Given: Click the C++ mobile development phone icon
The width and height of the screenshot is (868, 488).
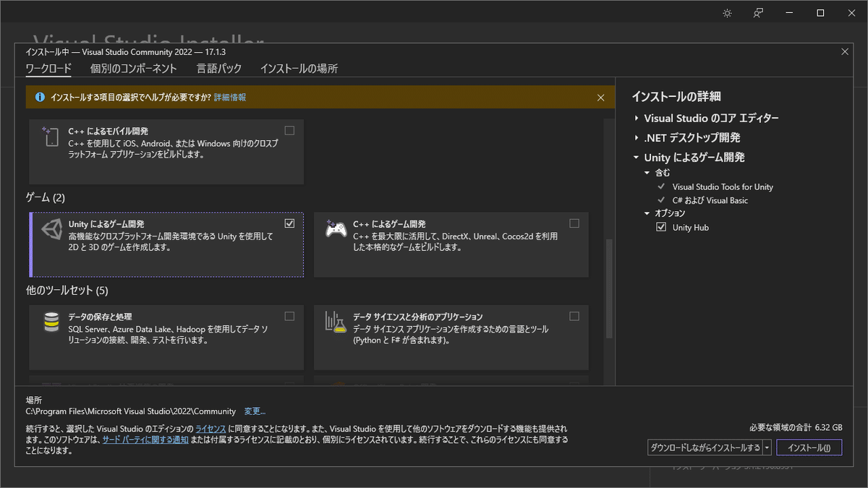Looking at the screenshot, I should point(51,137).
